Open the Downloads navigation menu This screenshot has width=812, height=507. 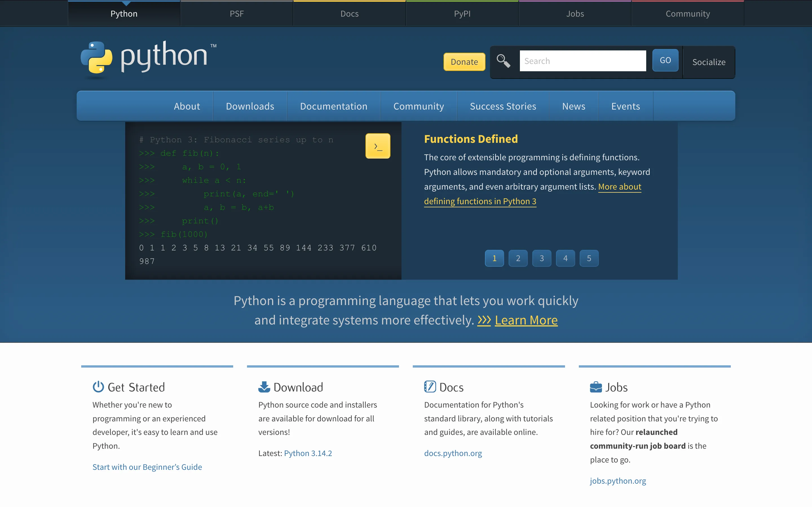pyautogui.click(x=250, y=106)
